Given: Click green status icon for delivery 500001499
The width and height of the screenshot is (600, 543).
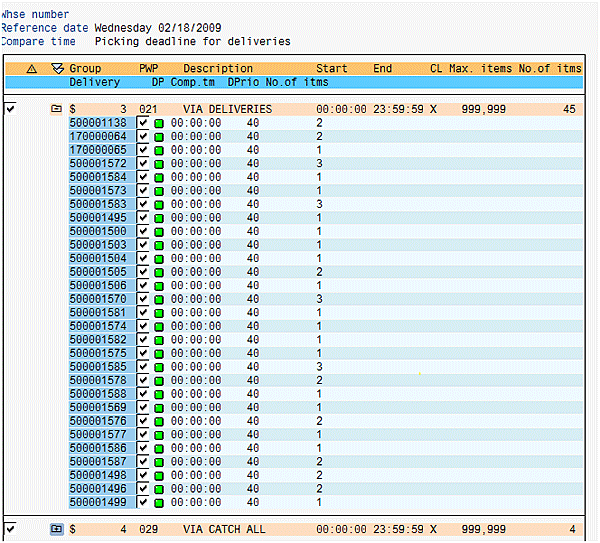Looking at the screenshot, I should 158,503.
